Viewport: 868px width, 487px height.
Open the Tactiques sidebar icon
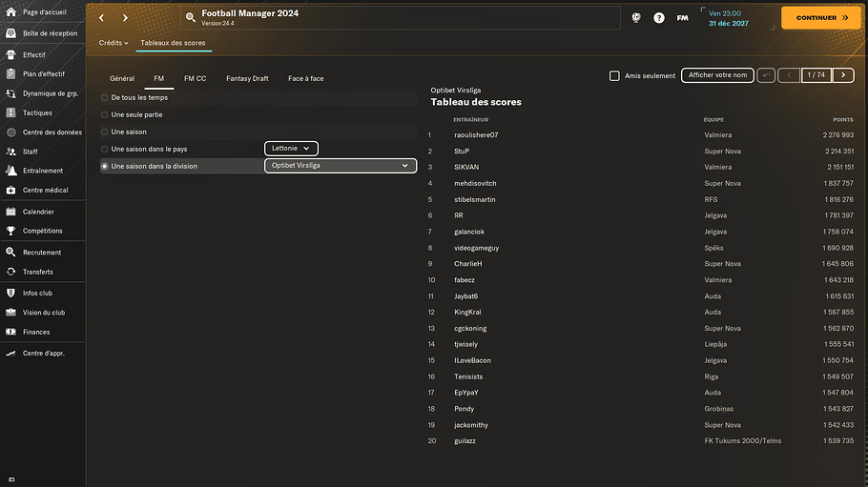tap(11, 113)
